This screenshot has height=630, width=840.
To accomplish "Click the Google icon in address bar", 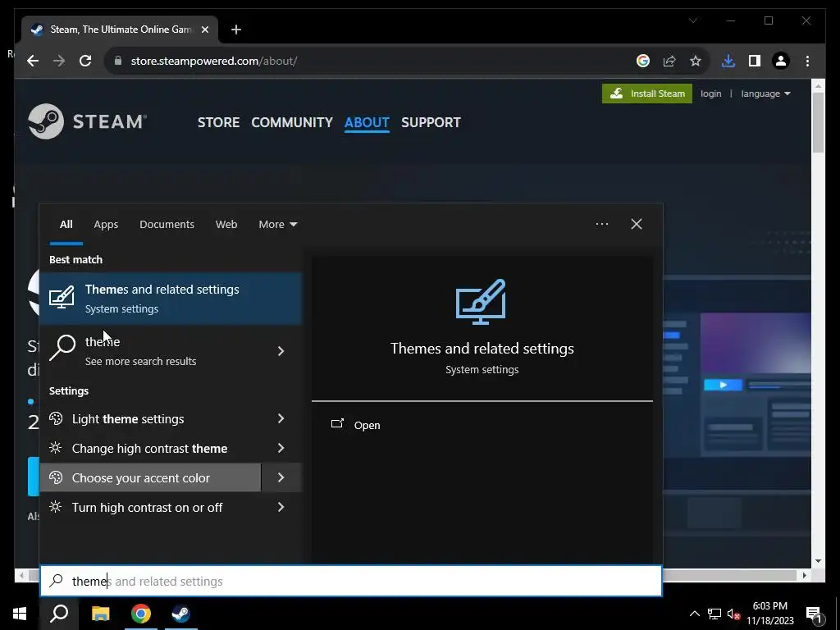I will point(643,61).
